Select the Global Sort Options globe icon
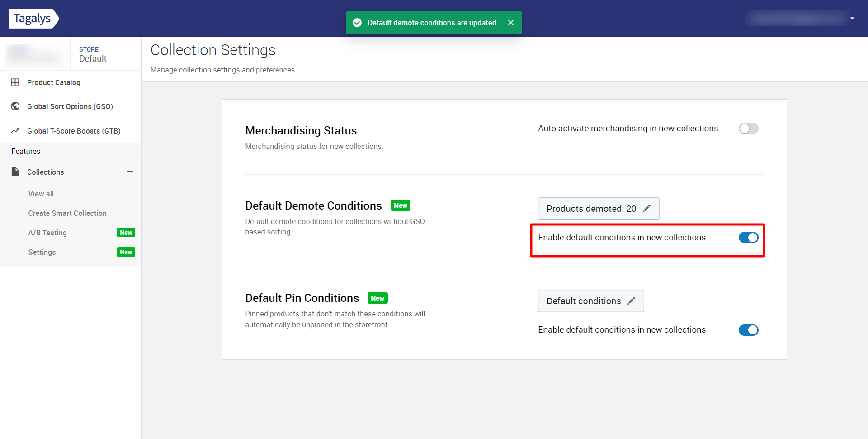 [x=15, y=106]
